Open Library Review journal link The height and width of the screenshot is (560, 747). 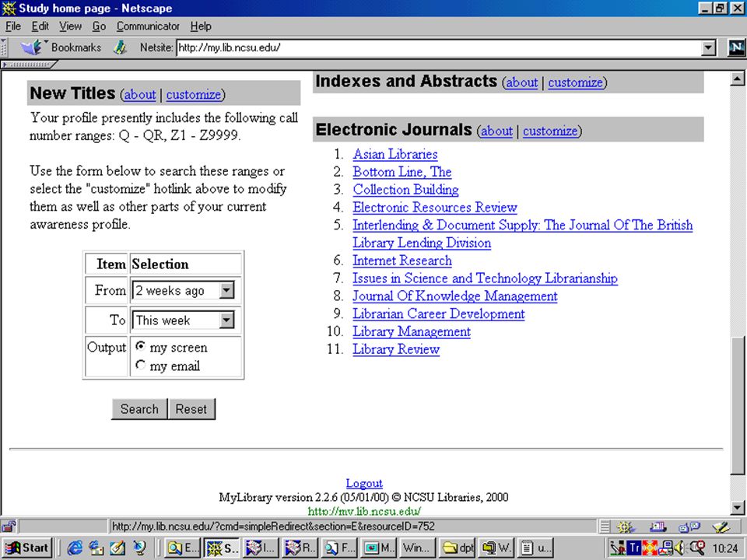tap(396, 349)
